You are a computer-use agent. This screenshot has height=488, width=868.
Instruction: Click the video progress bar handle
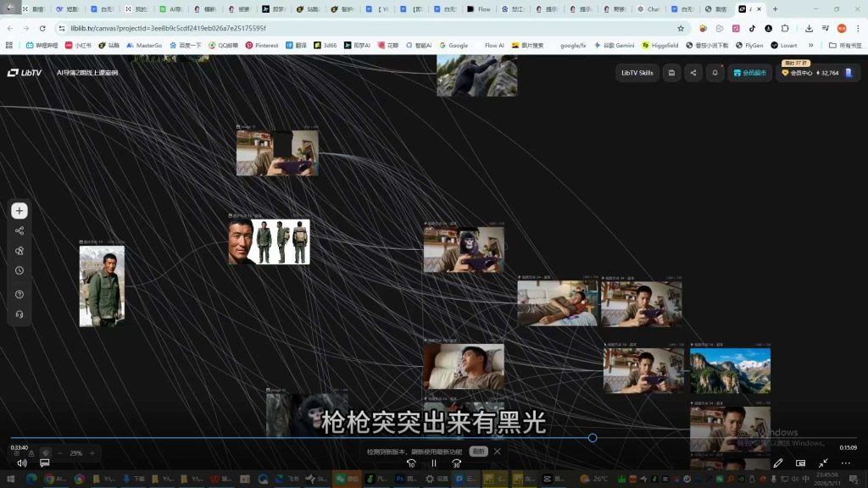tap(593, 438)
